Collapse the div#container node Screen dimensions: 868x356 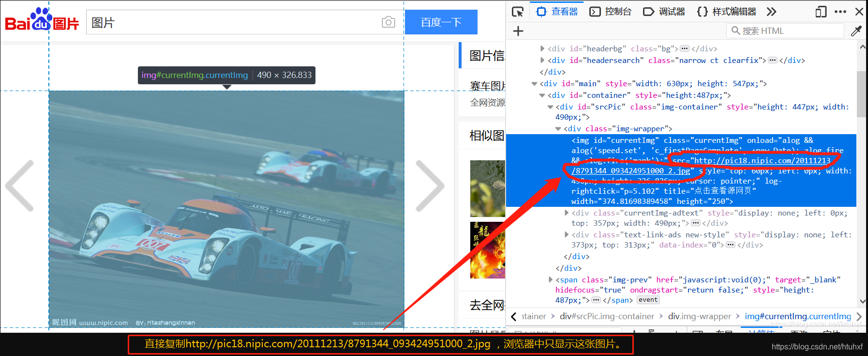click(542, 95)
